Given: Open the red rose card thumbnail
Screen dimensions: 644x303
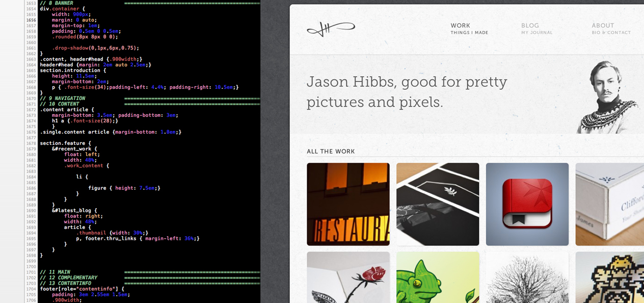Looking at the screenshot, I should click(348, 277).
